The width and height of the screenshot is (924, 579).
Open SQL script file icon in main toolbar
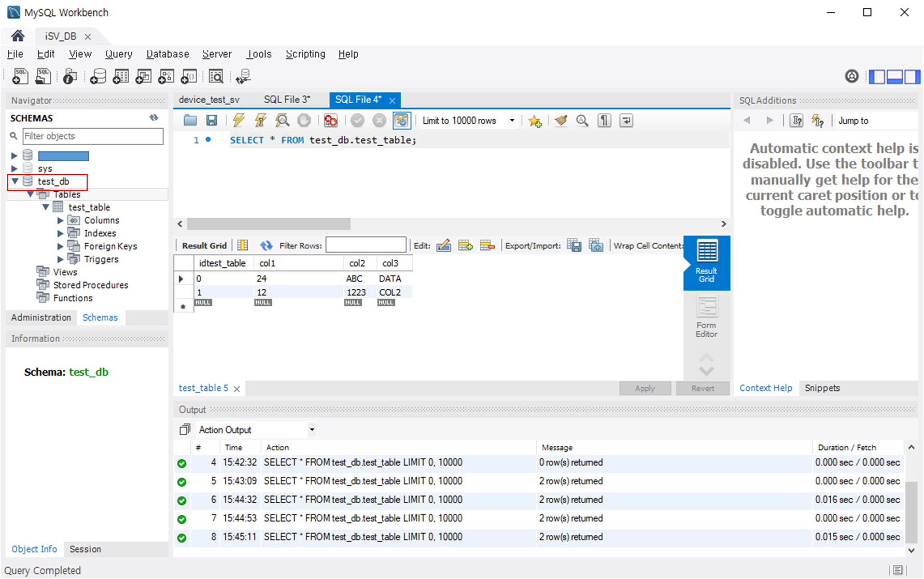point(43,76)
